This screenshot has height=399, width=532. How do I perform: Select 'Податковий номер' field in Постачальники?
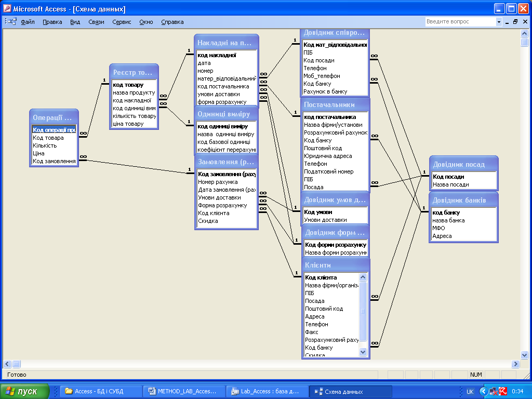tap(335, 171)
